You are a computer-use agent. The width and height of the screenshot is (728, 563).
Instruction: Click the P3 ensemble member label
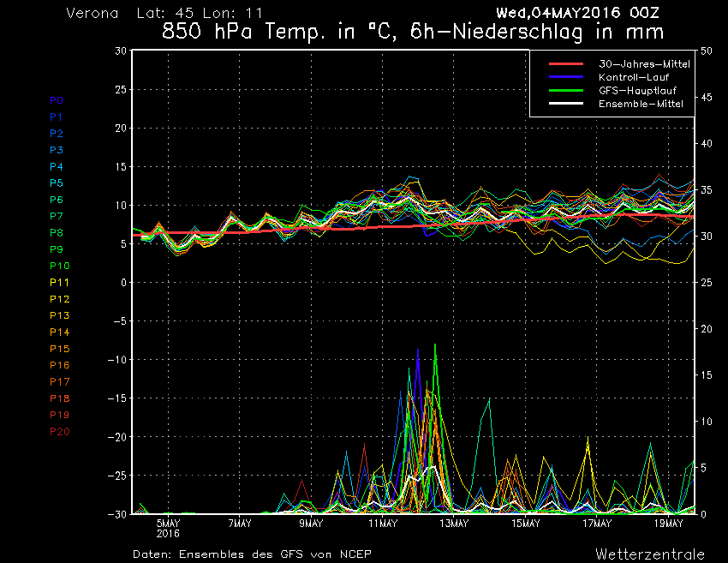click(57, 150)
